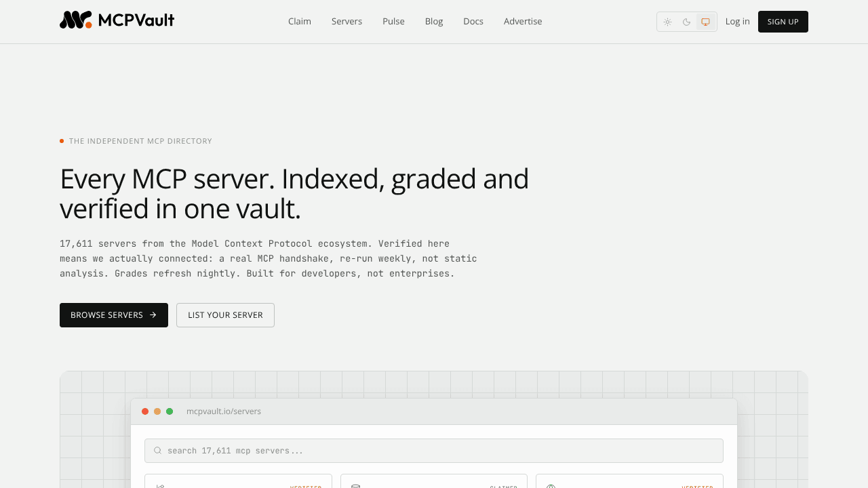Open the Claim nav link
The width and height of the screenshot is (868, 488).
(300, 21)
